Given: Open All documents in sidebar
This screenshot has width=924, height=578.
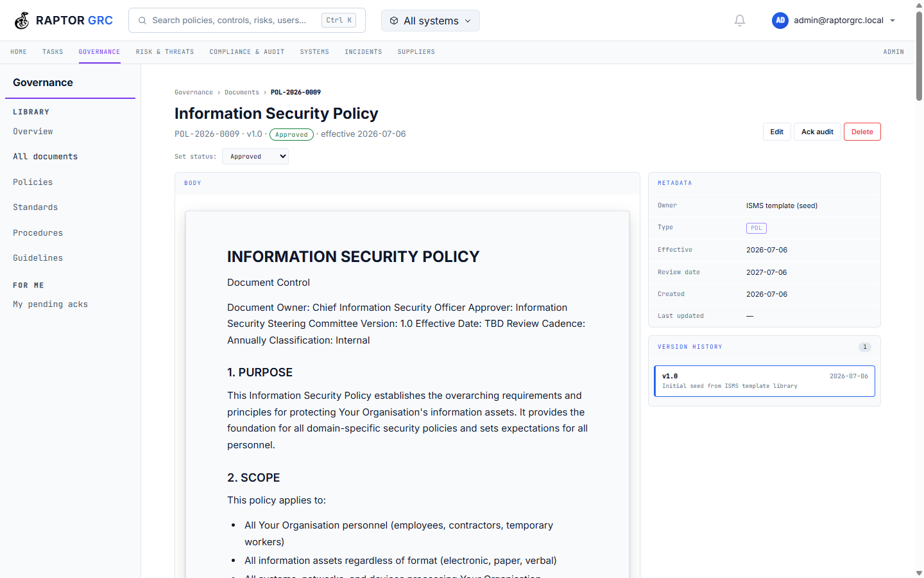Looking at the screenshot, I should pos(46,157).
